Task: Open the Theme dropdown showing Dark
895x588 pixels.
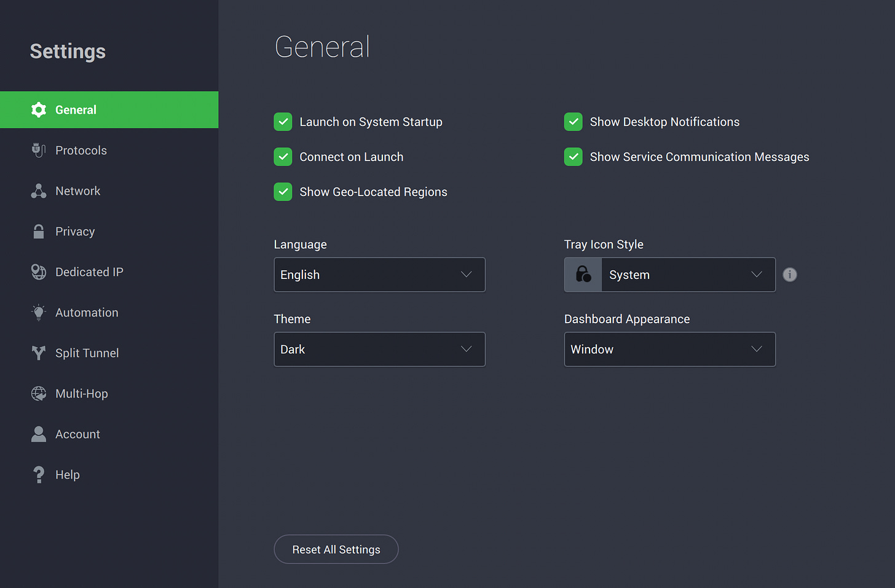Action: (379, 349)
